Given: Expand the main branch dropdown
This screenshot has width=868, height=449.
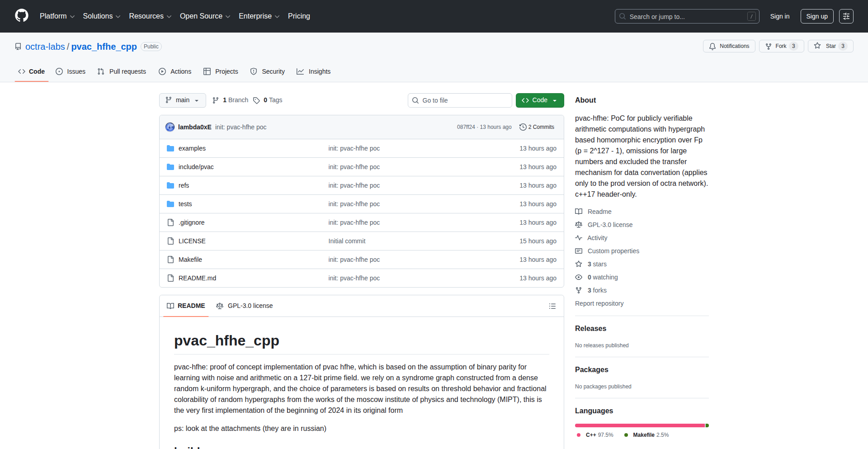Looking at the screenshot, I should [x=182, y=100].
